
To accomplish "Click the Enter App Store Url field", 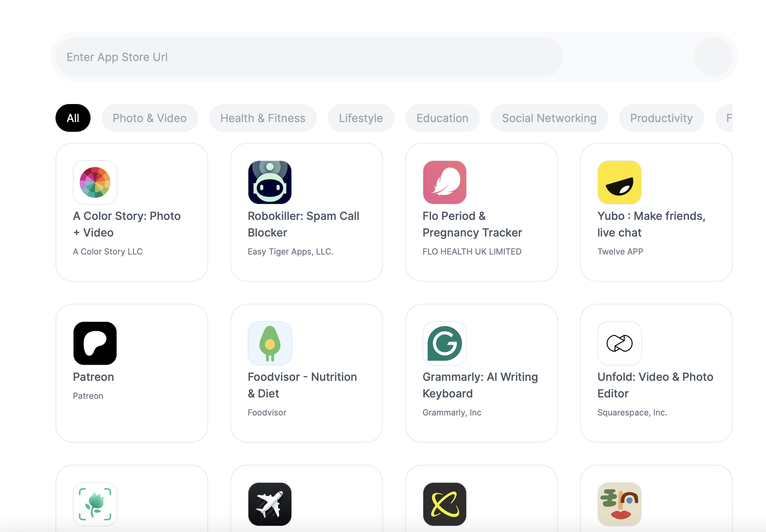I will tap(309, 57).
